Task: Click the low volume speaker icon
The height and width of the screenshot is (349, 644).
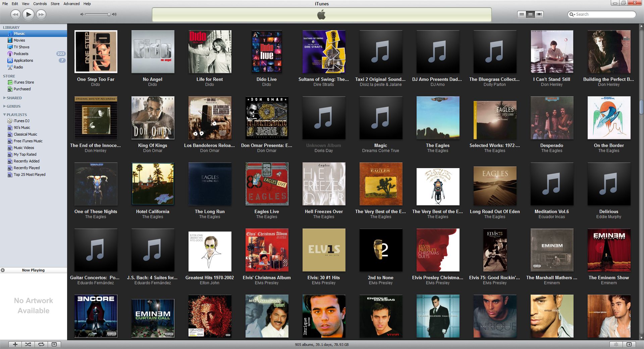Action: (82, 14)
